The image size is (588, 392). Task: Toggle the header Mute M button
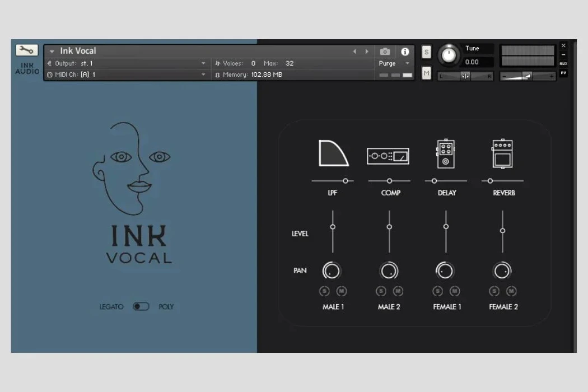[x=426, y=73]
